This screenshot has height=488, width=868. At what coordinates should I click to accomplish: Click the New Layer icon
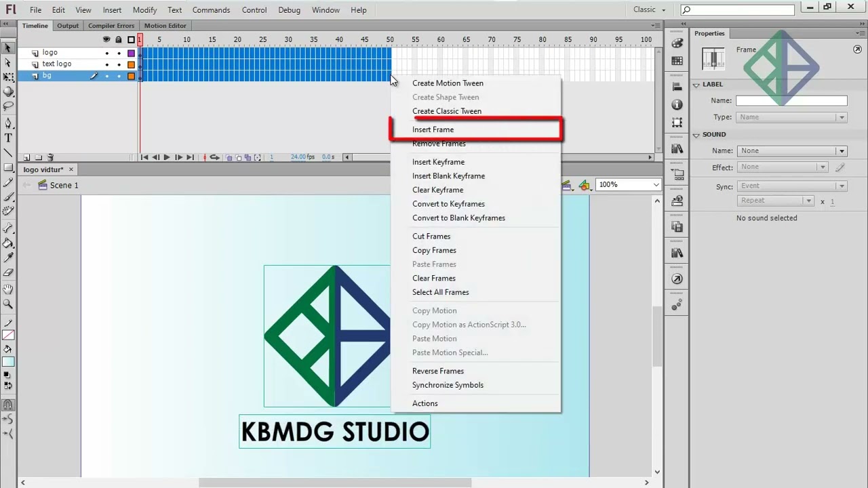coord(26,157)
